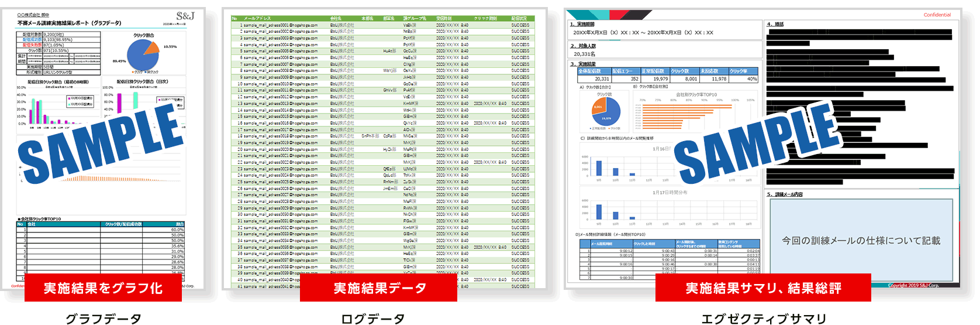Click the pie chart in executive summary
The height and width of the screenshot is (325, 980).
(606, 111)
